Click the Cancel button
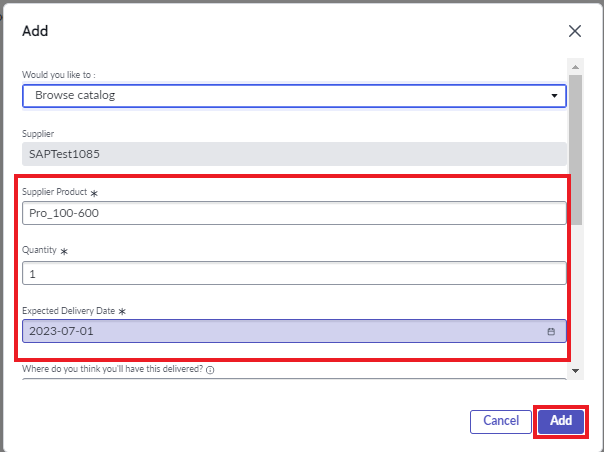Viewport: 604px width, 452px height. 501,422
